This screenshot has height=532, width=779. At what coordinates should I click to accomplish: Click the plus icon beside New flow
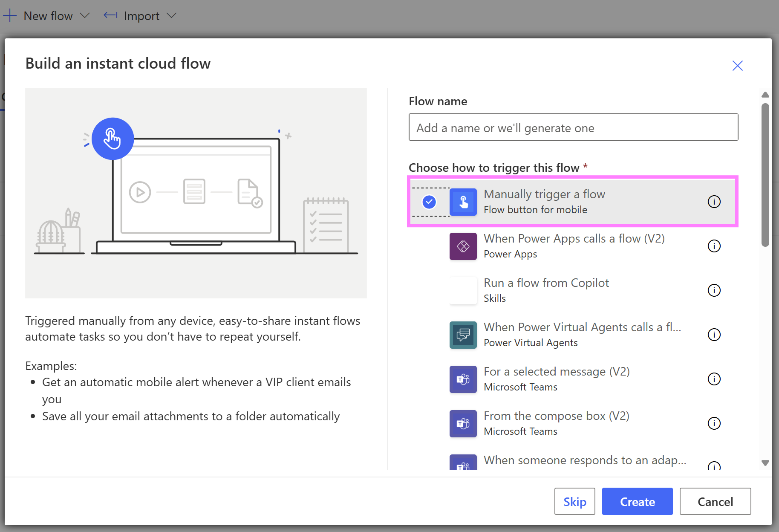point(10,16)
